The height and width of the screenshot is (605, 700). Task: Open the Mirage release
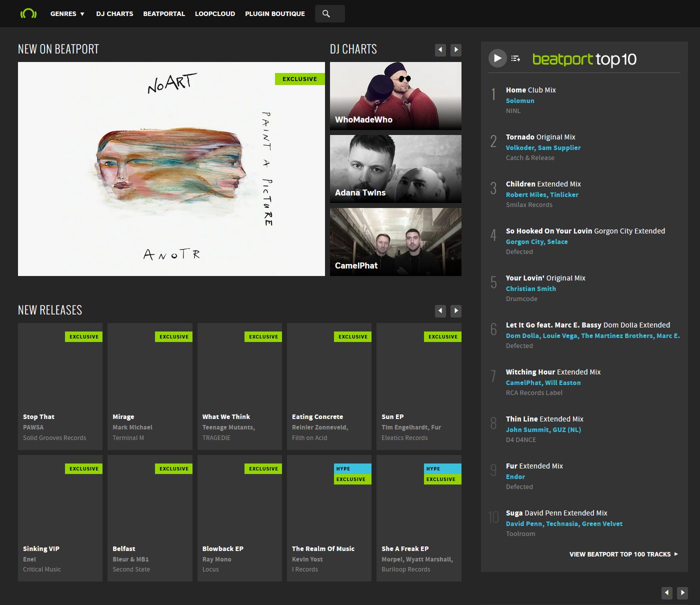(123, 416)
